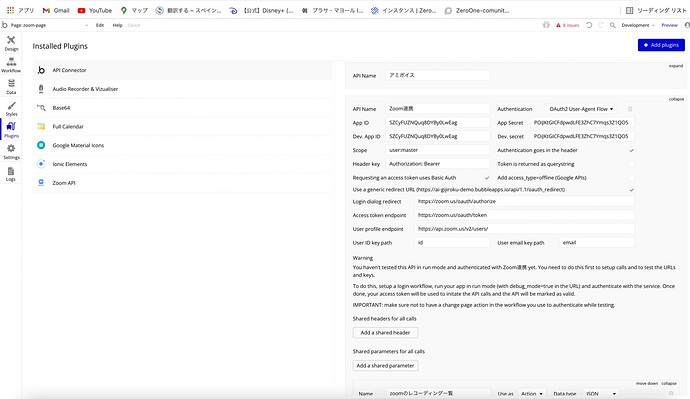Expand the アミボイス API section

(676, 66)
